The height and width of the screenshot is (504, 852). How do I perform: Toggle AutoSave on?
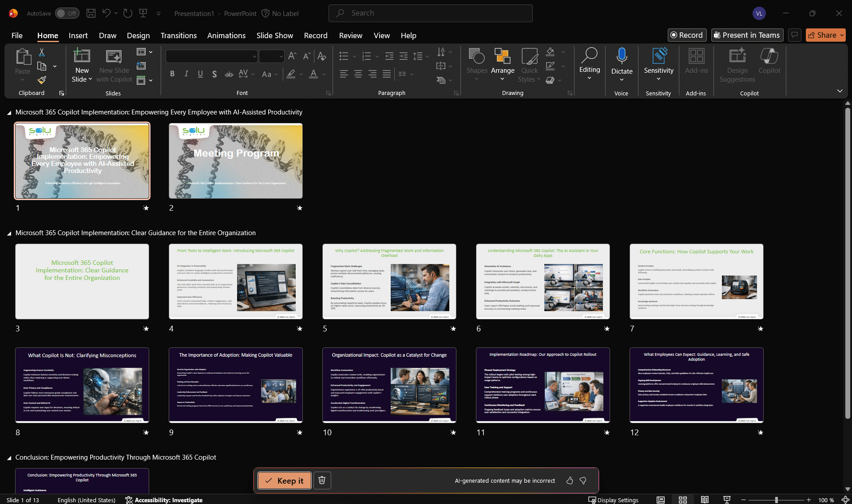(67, 13)
